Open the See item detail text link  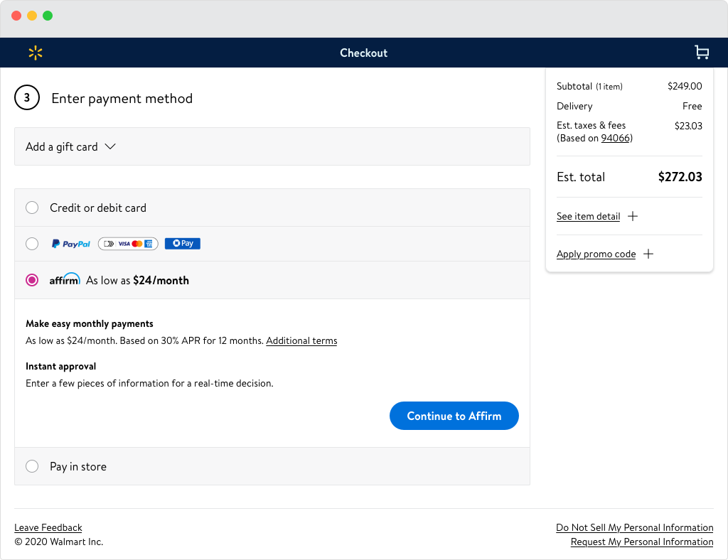pos(588,216)
